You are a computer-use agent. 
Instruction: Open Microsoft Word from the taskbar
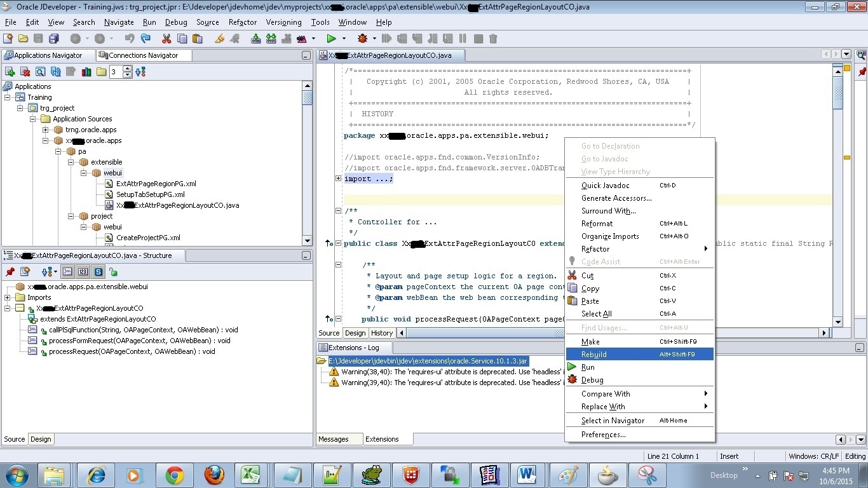pos(527,475)
